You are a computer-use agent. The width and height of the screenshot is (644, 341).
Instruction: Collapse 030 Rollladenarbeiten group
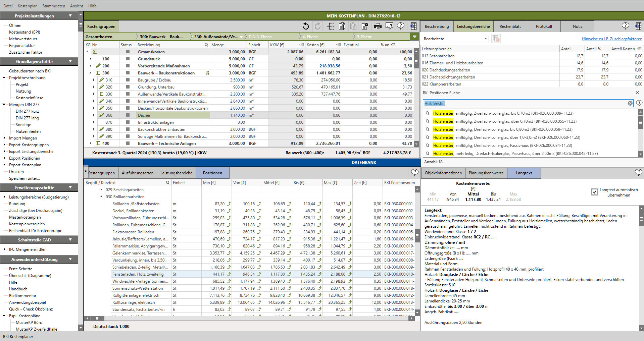101,196
